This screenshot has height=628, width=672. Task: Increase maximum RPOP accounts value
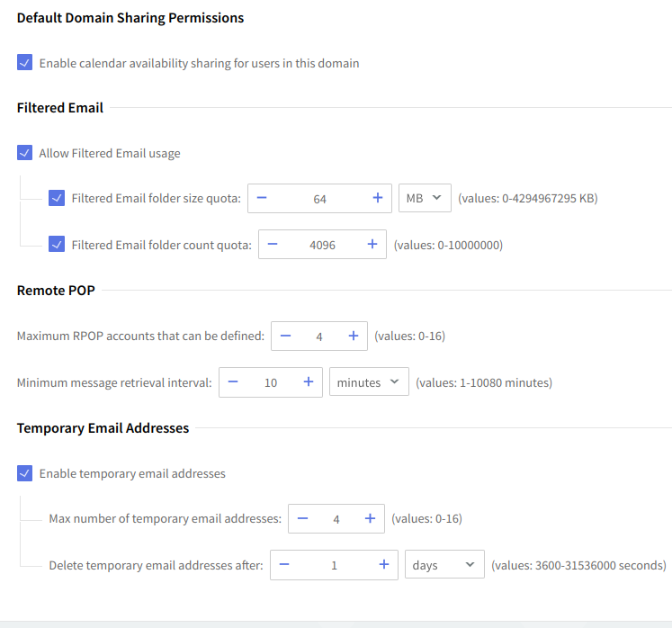click(353, 336)
